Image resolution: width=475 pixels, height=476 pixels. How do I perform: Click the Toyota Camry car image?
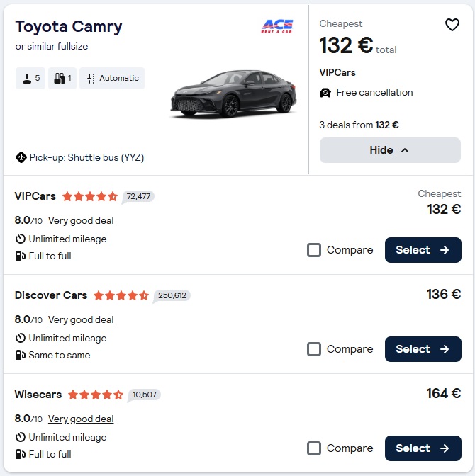(233, 93)
